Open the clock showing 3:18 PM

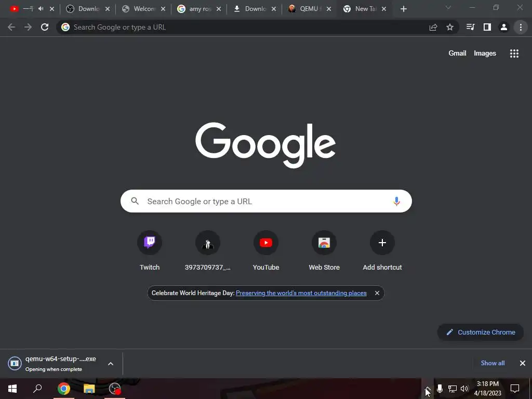point(487,389)
